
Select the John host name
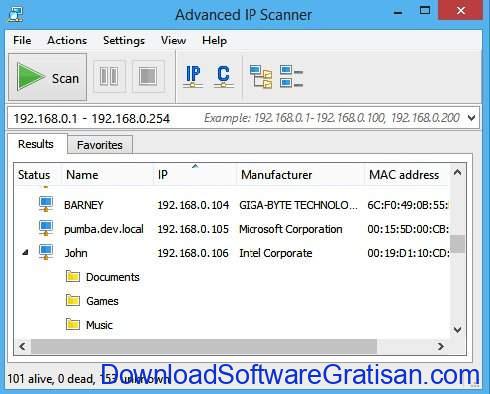click(76, 253)
